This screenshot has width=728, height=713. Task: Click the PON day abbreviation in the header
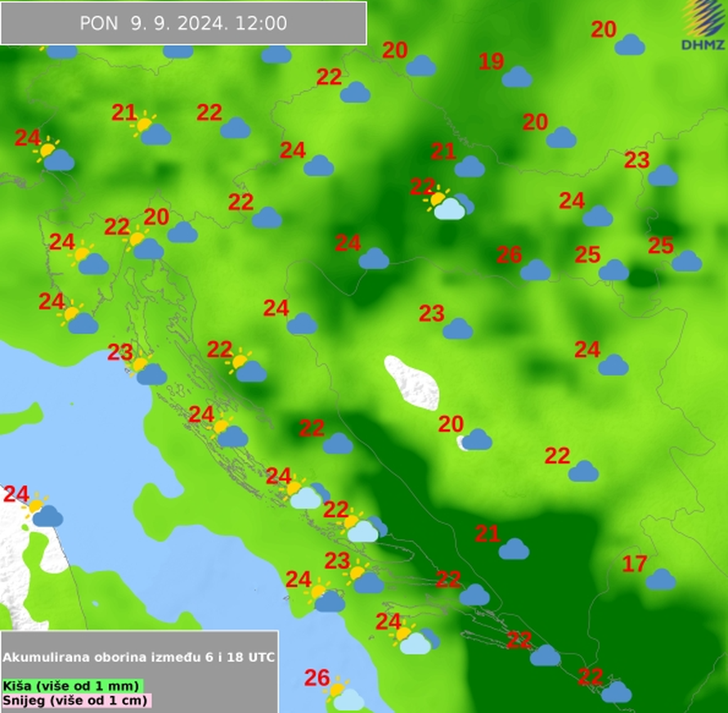pos(99,23)
